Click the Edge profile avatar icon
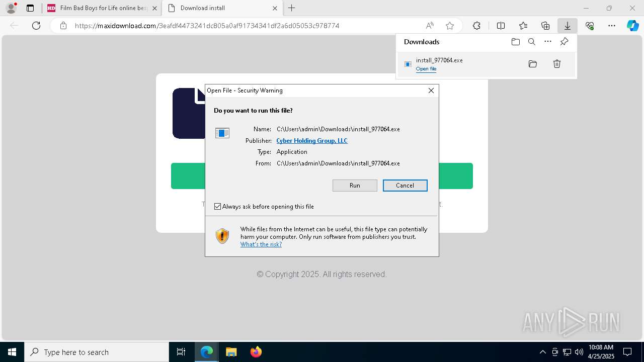 [11, 8]
